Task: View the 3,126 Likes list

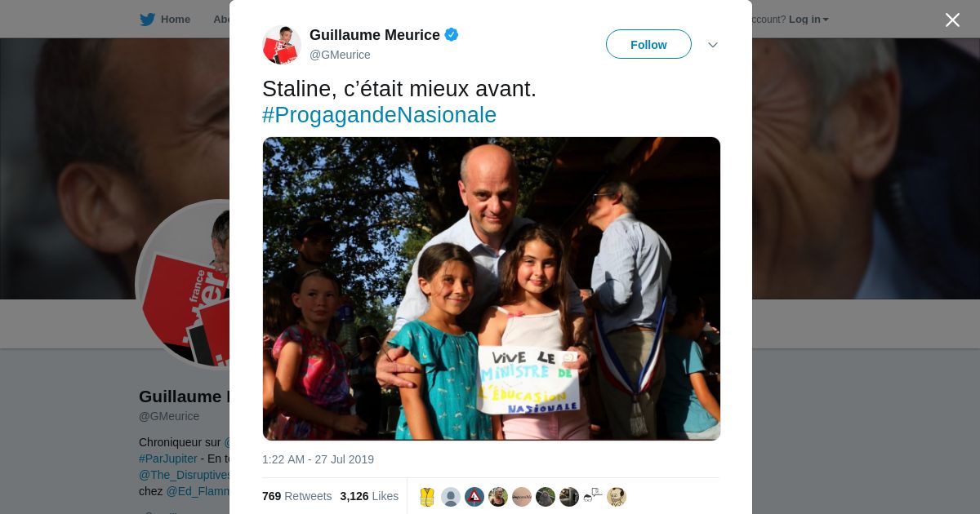Action: coord(369,496)
